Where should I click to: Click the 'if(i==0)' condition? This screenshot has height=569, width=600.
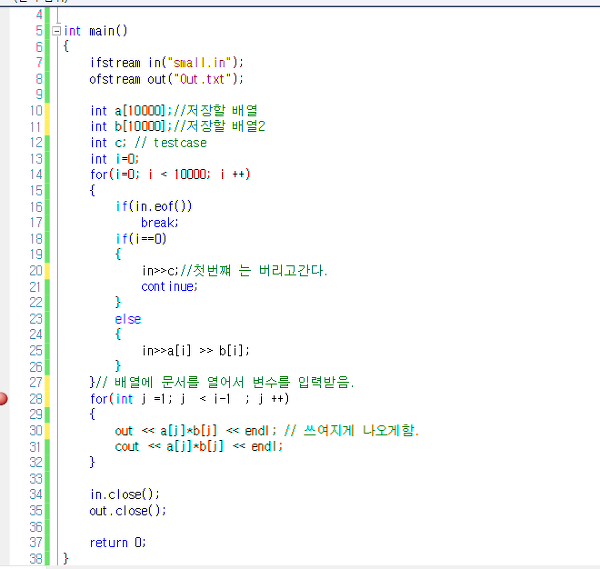pos(141,239)
